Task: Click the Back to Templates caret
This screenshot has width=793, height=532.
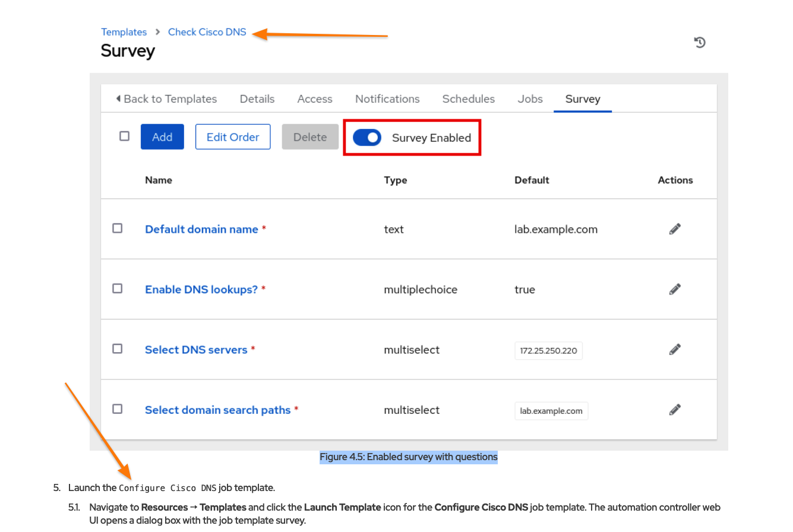Action: pyautogui.click(x=119, y=99)
